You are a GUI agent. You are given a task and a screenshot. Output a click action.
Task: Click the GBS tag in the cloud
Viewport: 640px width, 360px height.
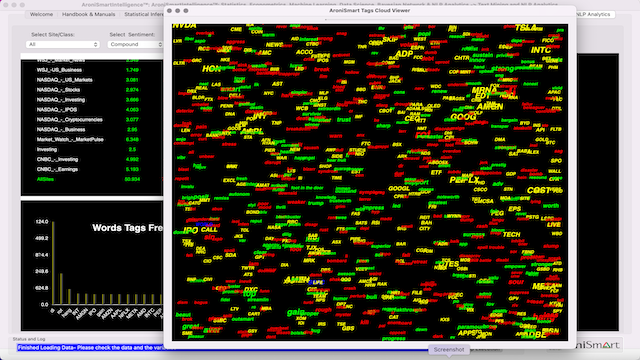[348, 328]
